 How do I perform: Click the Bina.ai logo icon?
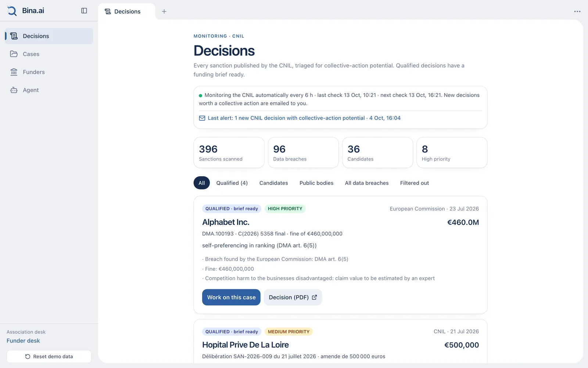click(12, 11)
